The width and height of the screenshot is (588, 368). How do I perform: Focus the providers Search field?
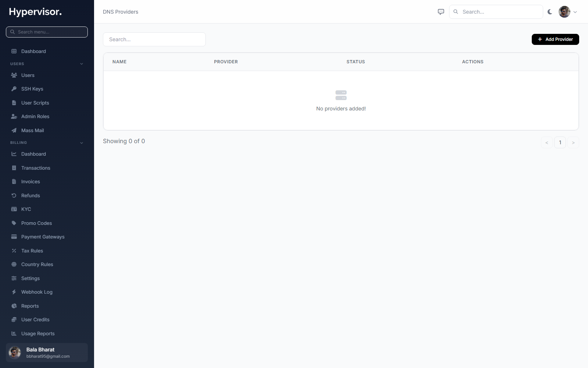click(x=154, y=39)
